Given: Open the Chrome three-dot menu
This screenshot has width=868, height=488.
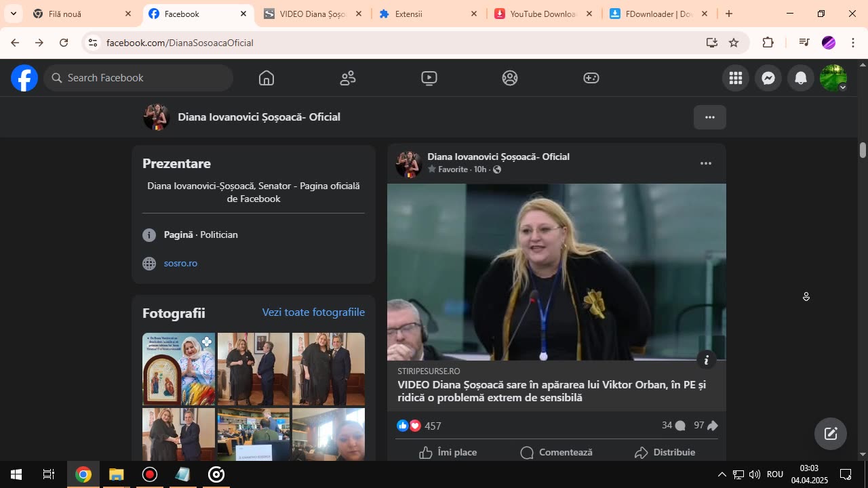Looking at the screenshot, I should [852, 43].
